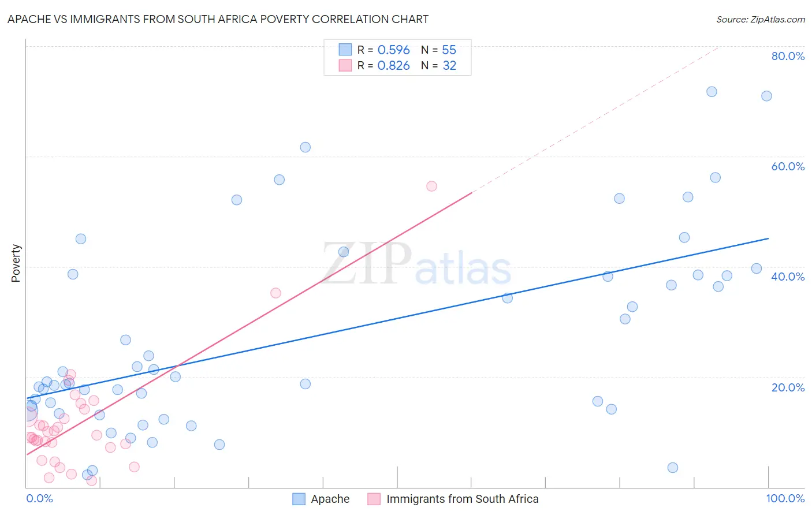This screenshot has width=812, height=515.
Task: Select the Apache legend label
Action: 330,499
